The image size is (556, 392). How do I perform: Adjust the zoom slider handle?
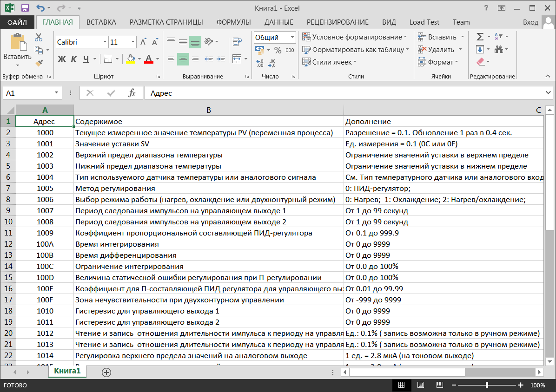click(487, 385)
